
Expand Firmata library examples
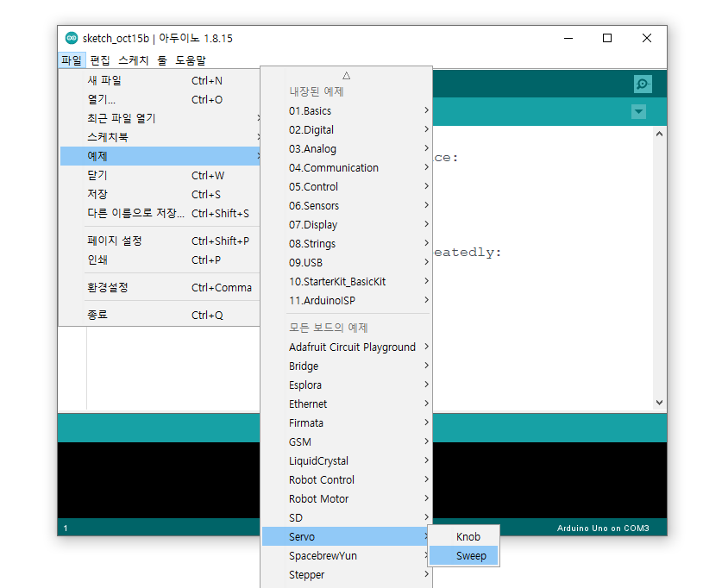tap(347, 422)
